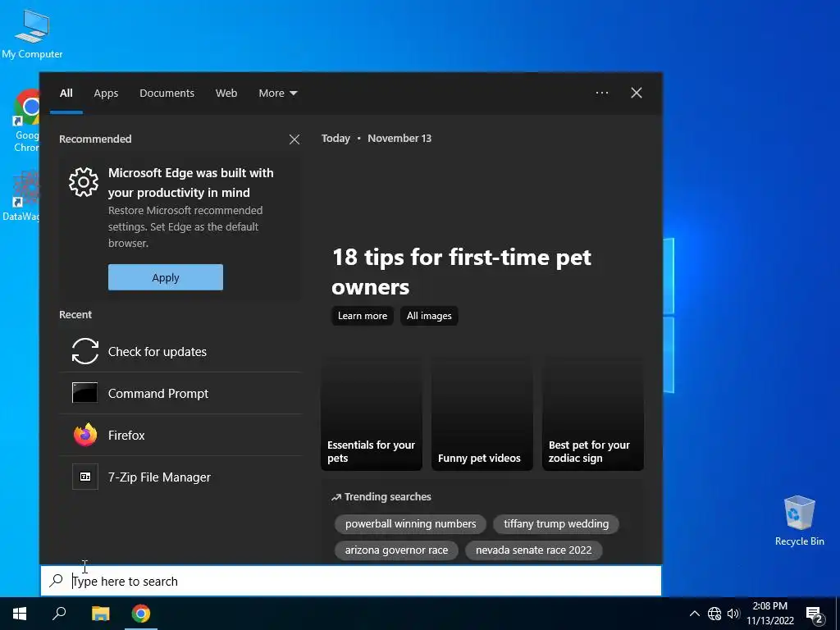Click the network globe tray icon
The height and width of the screenshot is (630, 840).
click(x=714, y=614)
